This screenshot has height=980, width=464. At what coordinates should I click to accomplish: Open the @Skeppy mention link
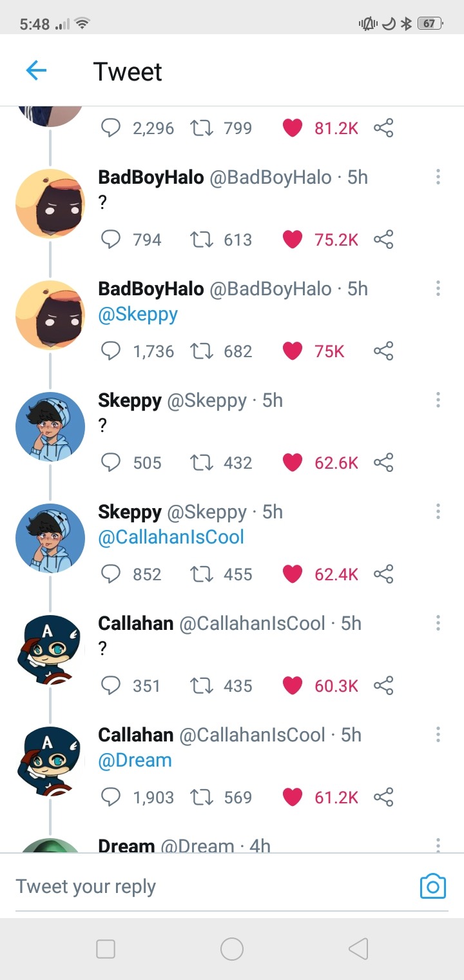coord(138,315)
